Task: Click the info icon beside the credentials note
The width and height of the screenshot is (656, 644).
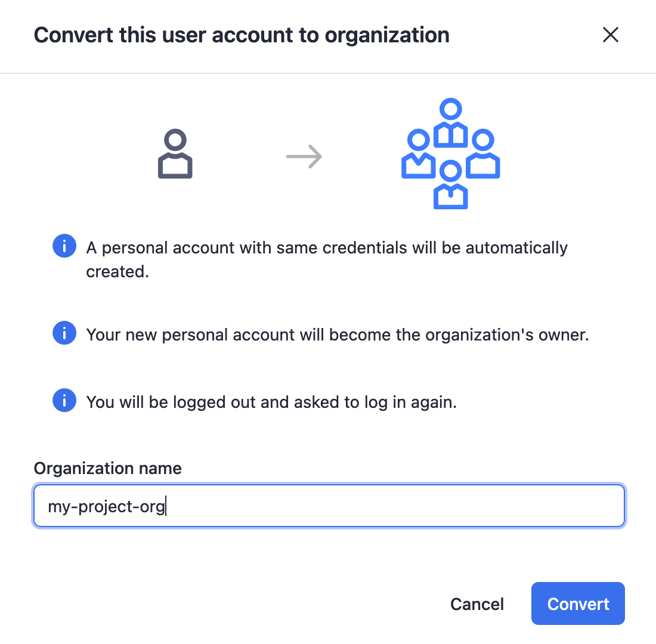Action: point(64,246)
